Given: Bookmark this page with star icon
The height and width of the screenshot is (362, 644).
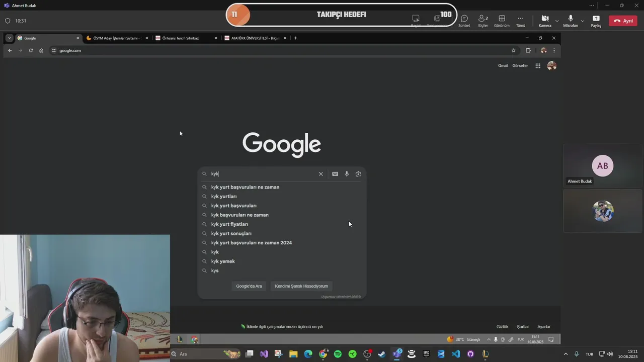Looking at the screenshot, I should [513, 50].
